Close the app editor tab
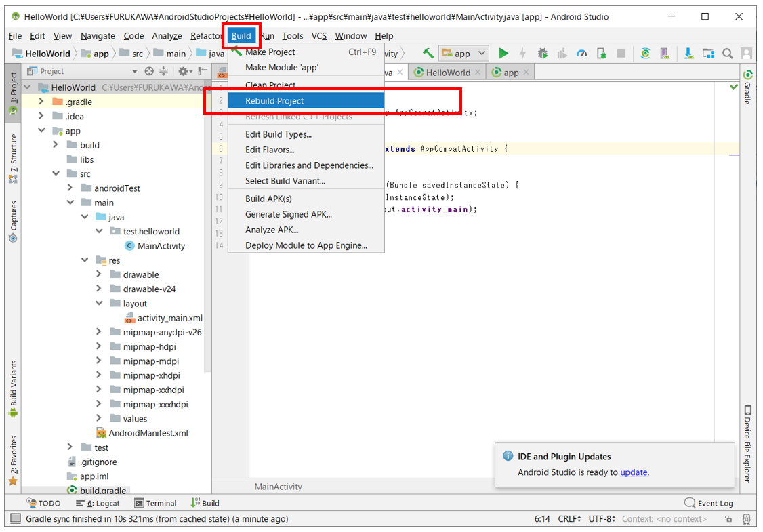 [526, 72]
